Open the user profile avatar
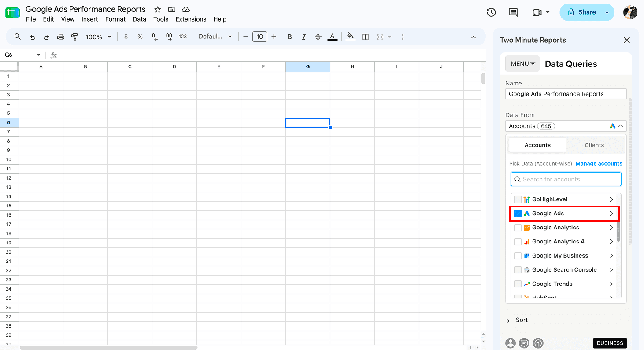 pos(630,12)
